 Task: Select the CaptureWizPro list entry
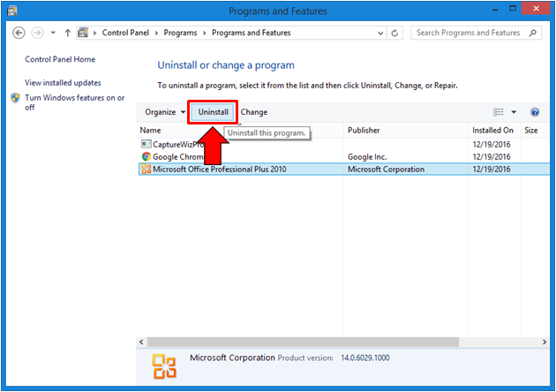[x=343, y=145]
